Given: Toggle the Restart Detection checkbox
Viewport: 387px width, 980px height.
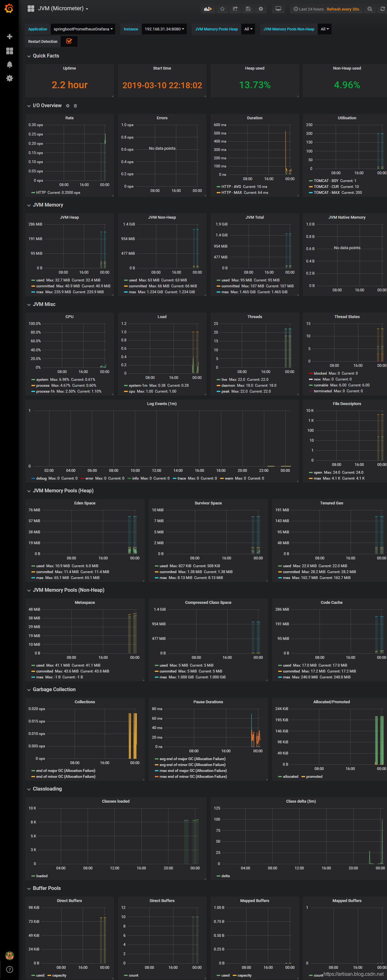Looking at the screenshot, I should tap(69, 41).
